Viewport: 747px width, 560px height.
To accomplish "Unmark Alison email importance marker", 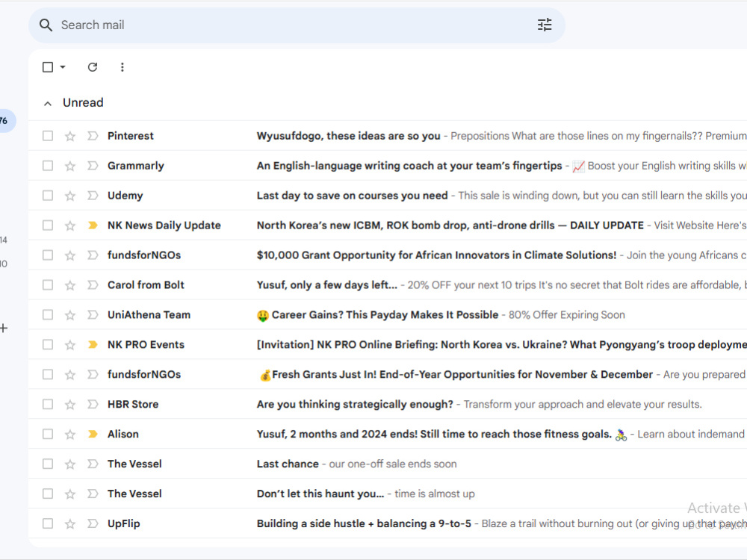I will point(93,434).
